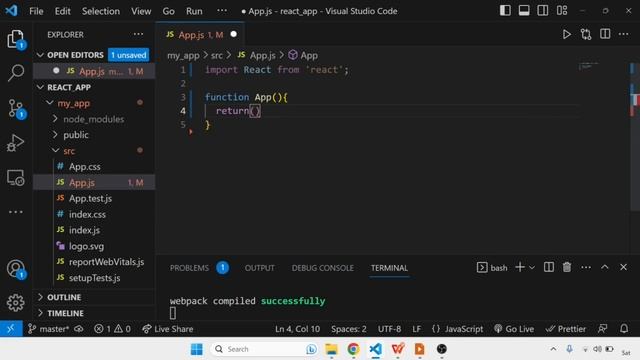Open the Selection menu
The height and width of the screenshot is (360, 640).
(x=101, y=11)
